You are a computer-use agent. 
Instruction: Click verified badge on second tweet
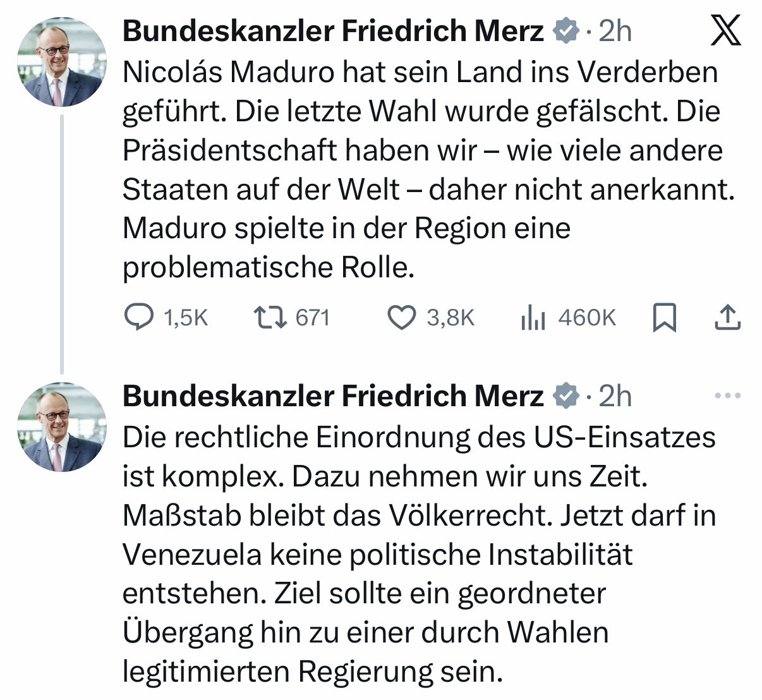point(566,396)
